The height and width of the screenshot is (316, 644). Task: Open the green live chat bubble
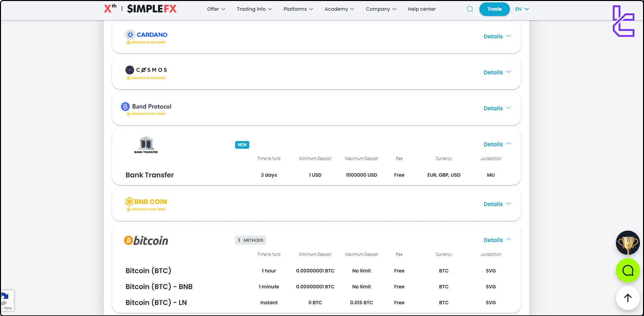pos(628,270)
